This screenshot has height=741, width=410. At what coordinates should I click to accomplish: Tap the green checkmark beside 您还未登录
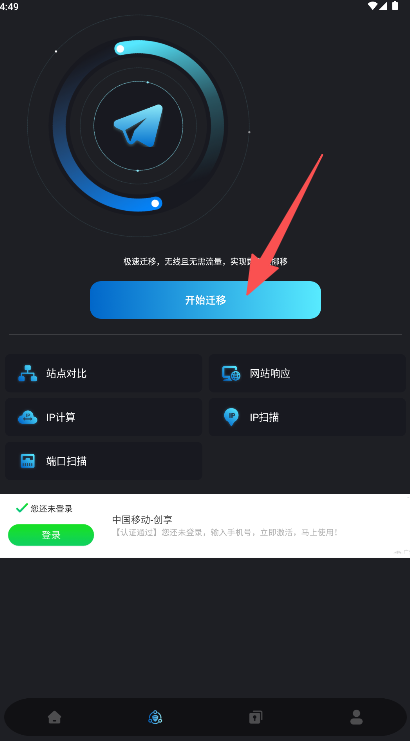pos(22,508)
